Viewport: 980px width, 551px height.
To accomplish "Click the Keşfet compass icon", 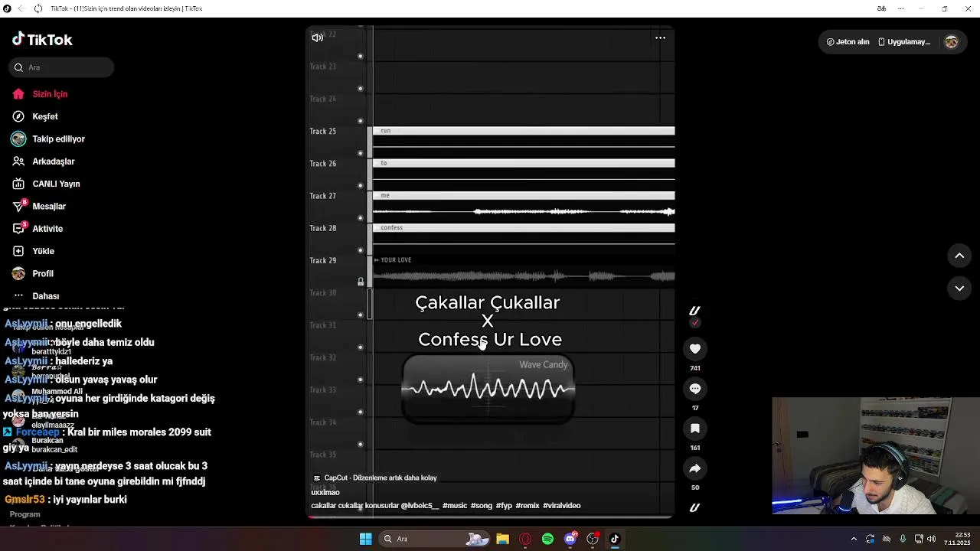I will pos(18,116).
